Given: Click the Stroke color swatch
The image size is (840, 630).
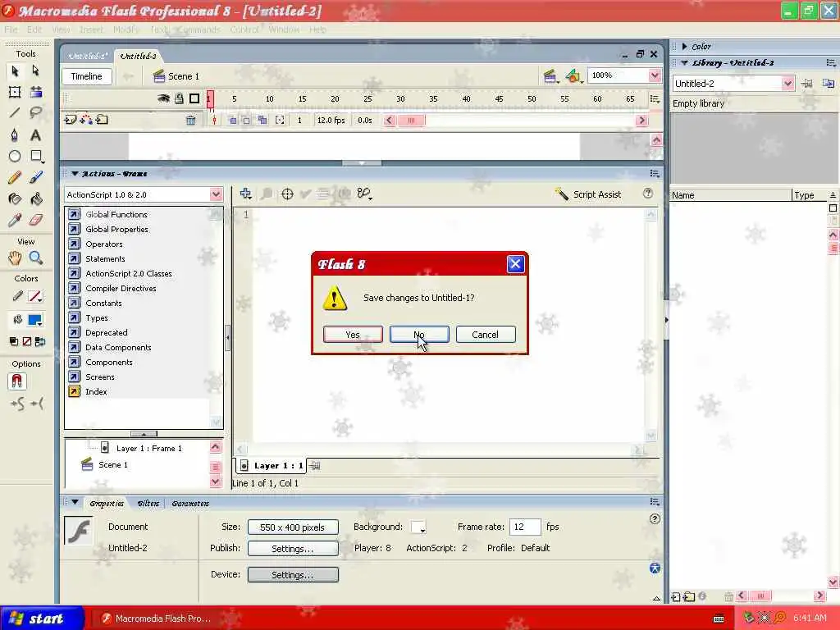Looking at the screenshot, I should (35, 296).
